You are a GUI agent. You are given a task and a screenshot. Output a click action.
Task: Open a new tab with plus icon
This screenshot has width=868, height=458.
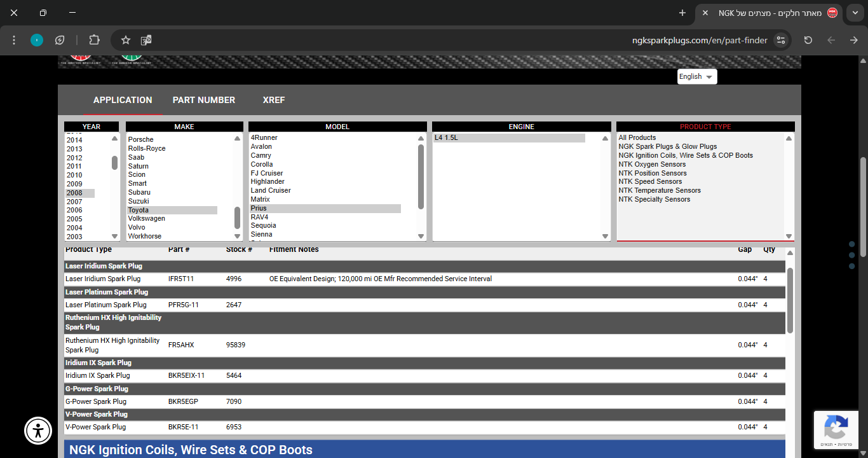pyautogui.click(x=682, y=13)
